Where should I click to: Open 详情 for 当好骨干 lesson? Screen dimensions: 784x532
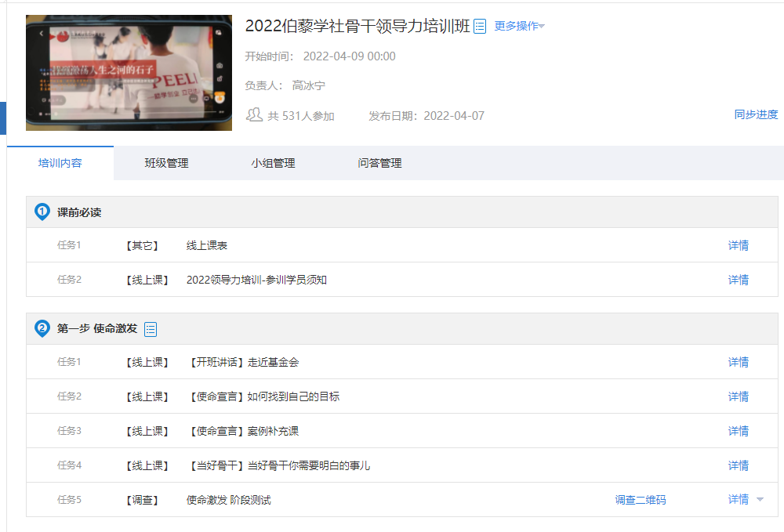pos(738,465)
